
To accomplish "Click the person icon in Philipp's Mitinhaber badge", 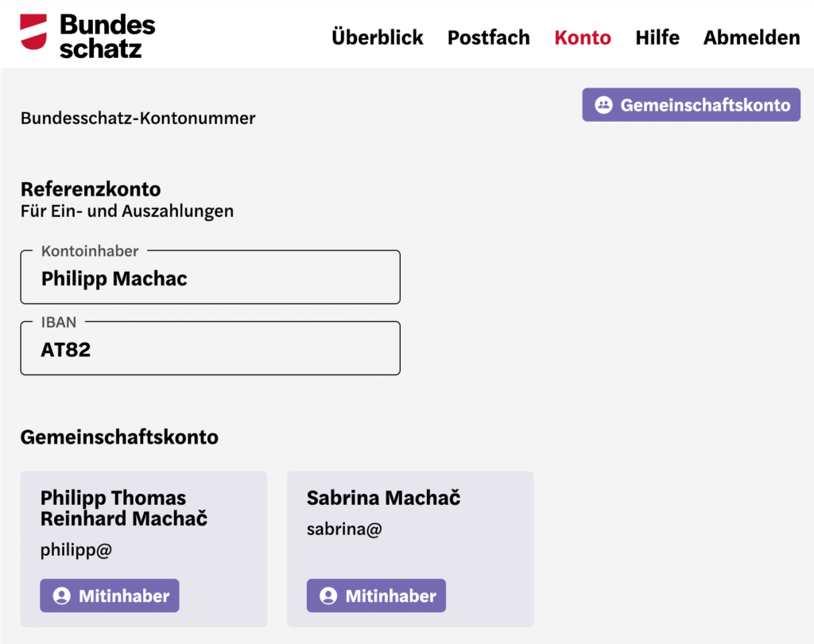I will click(62, 596).
